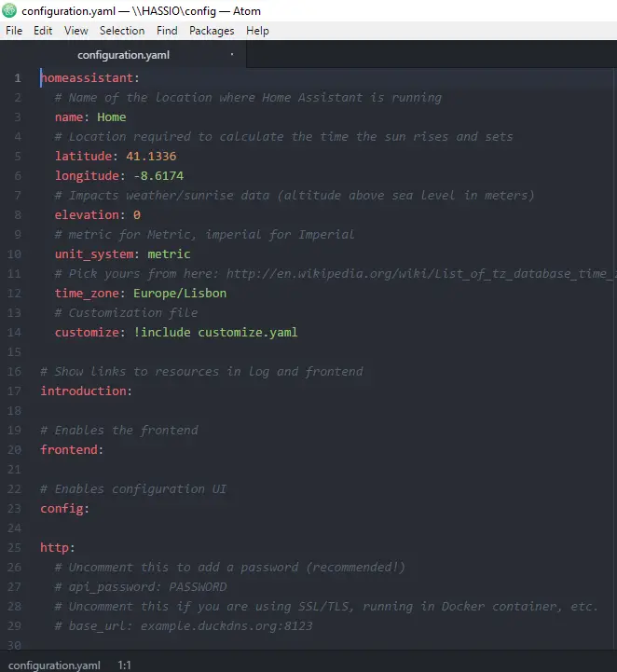This screenshot has height=672, width=617.
Task: Click line number 1 in the gutter
Action: tap(18, 78)
